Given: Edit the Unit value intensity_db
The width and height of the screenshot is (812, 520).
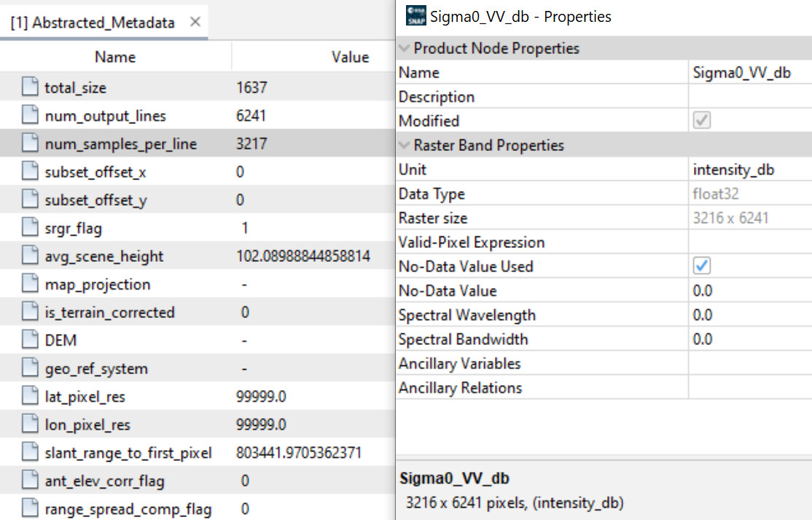Looking at the screenshot, I should 750,169.
